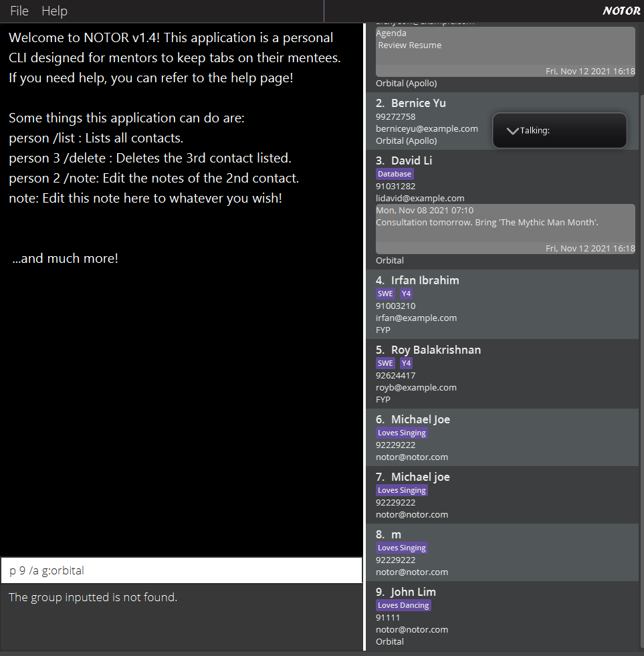Click Loves Singing tag on contact 6

tap(402, 433)
